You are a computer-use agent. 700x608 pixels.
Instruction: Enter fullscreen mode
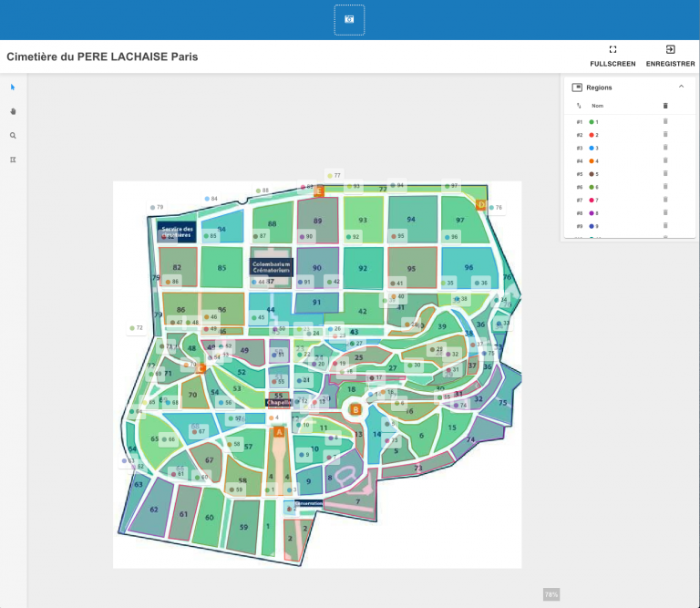pyautogui.click(x=612, y=55)
